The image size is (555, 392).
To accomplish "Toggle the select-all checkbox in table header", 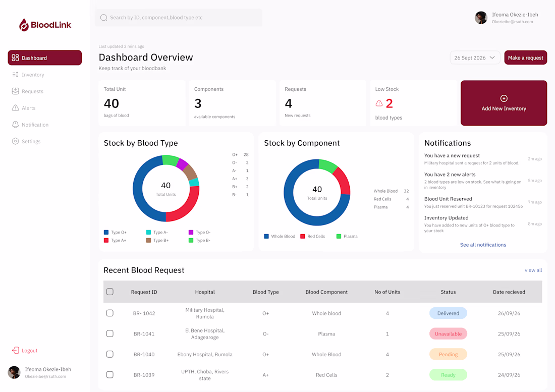I will click(x=110, y=292).
